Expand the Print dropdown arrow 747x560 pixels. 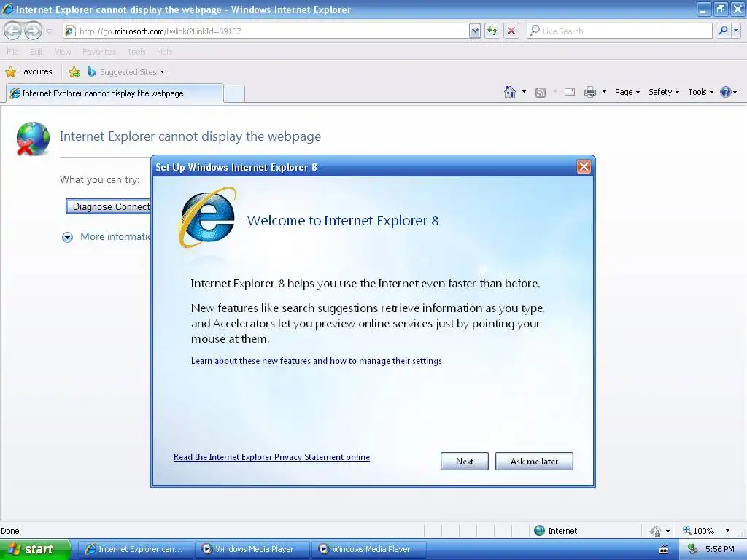point(604,92)
